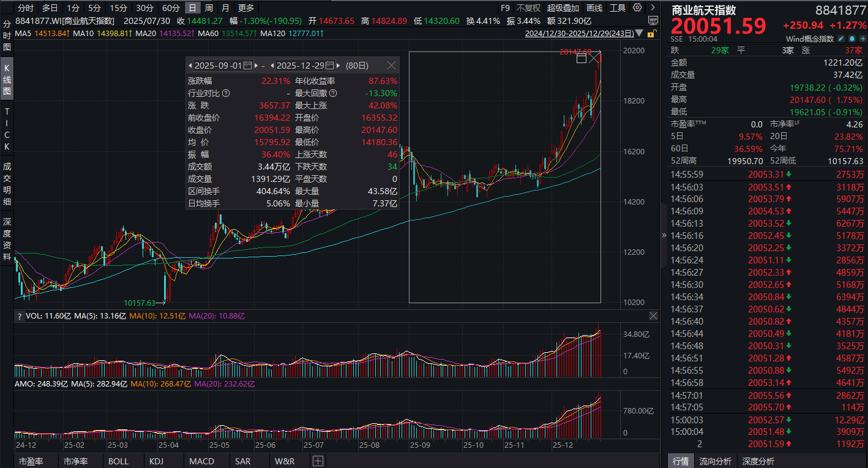Maximize the interval selection box on chart

(581, 58)
